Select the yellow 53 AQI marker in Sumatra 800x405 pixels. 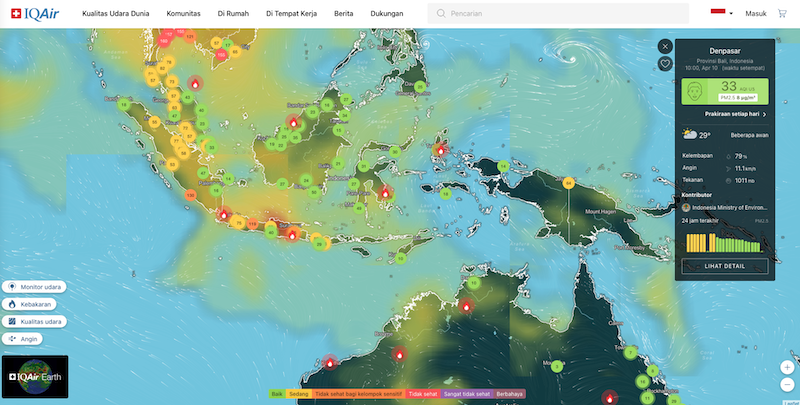tap(172, 165)
